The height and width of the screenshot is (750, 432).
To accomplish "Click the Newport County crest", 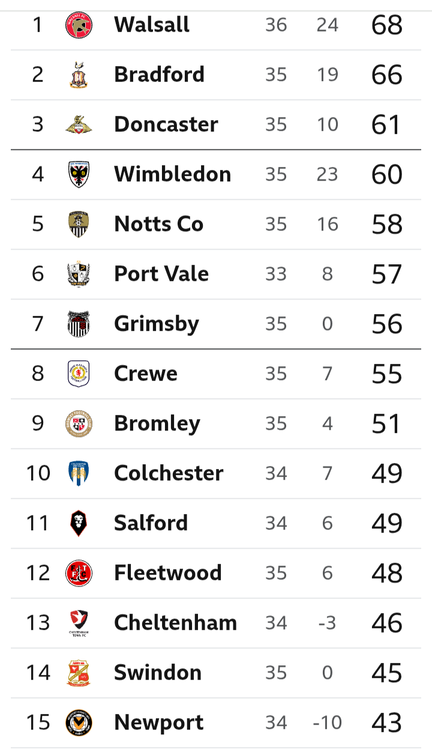I will coord(79,723).
